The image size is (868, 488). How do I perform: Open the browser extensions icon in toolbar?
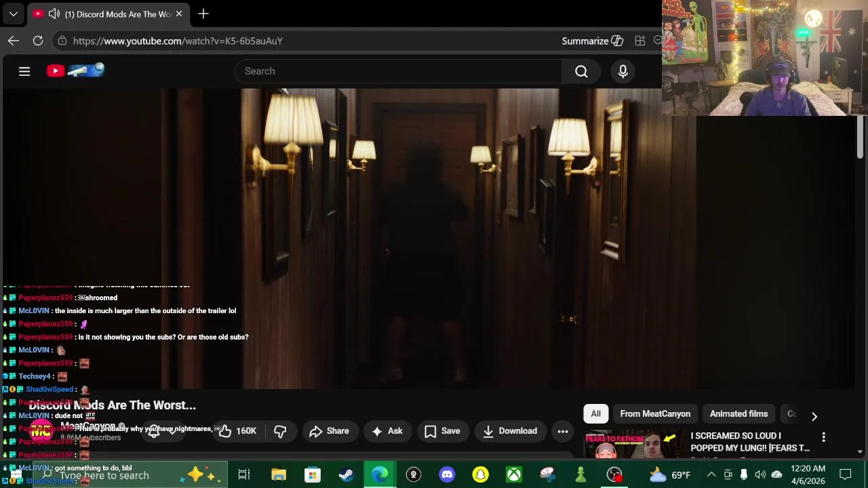(x=639, y=41)
